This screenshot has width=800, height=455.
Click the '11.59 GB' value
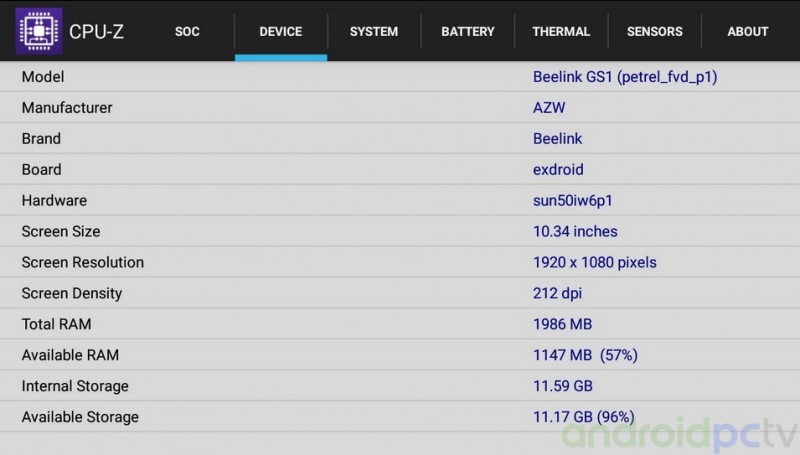click(x=563, y=386)
